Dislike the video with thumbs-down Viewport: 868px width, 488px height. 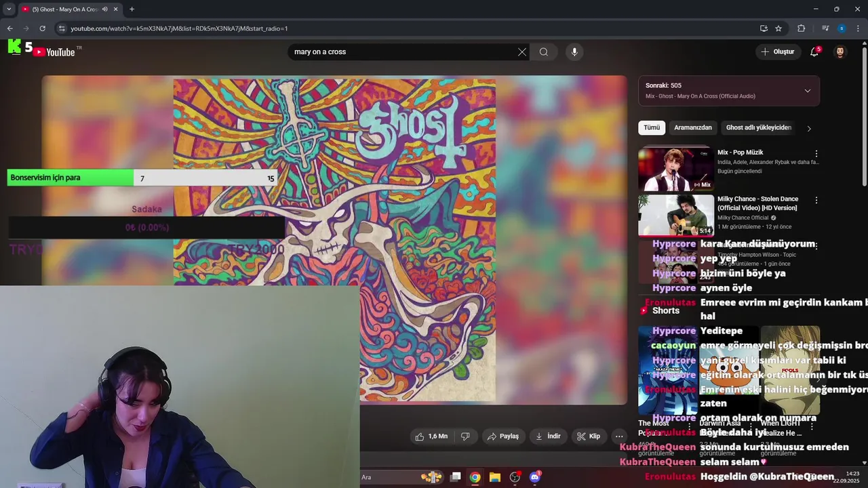point(465,436)
